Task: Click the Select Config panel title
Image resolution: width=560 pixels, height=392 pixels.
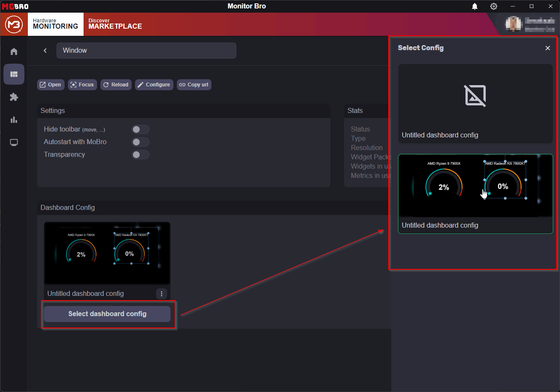Action: click(x=421, y=48)
